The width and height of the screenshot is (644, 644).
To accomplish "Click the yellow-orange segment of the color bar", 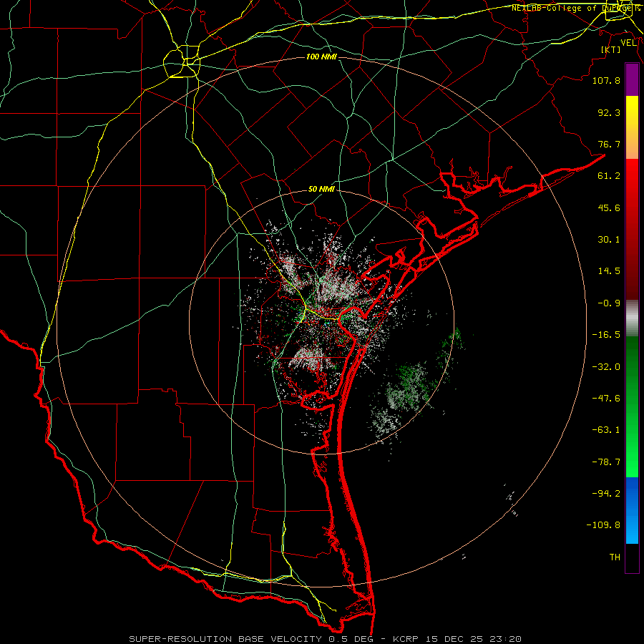I will pyautogui.click(x=632, y=127).
